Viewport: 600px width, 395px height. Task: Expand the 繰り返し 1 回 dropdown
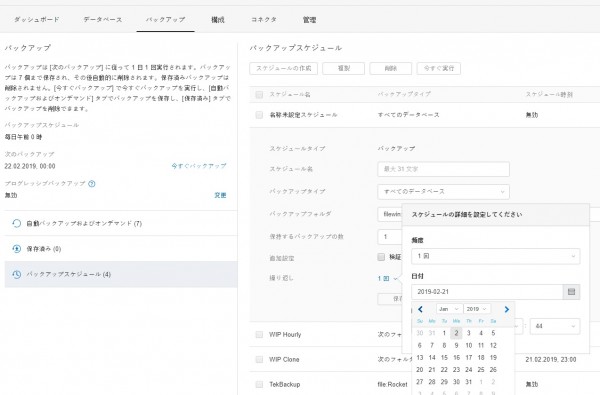[x=387, y=279]
